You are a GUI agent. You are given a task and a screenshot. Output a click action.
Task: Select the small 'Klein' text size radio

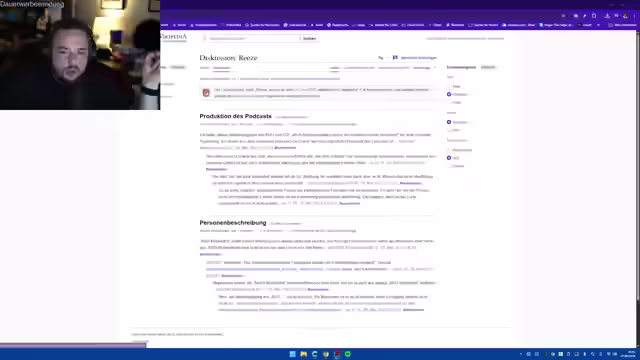pos(449,87)
